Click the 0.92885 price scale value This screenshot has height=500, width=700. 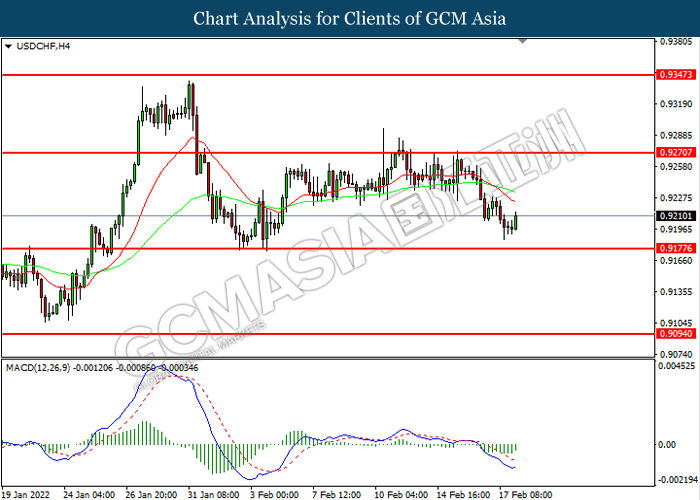676,135
